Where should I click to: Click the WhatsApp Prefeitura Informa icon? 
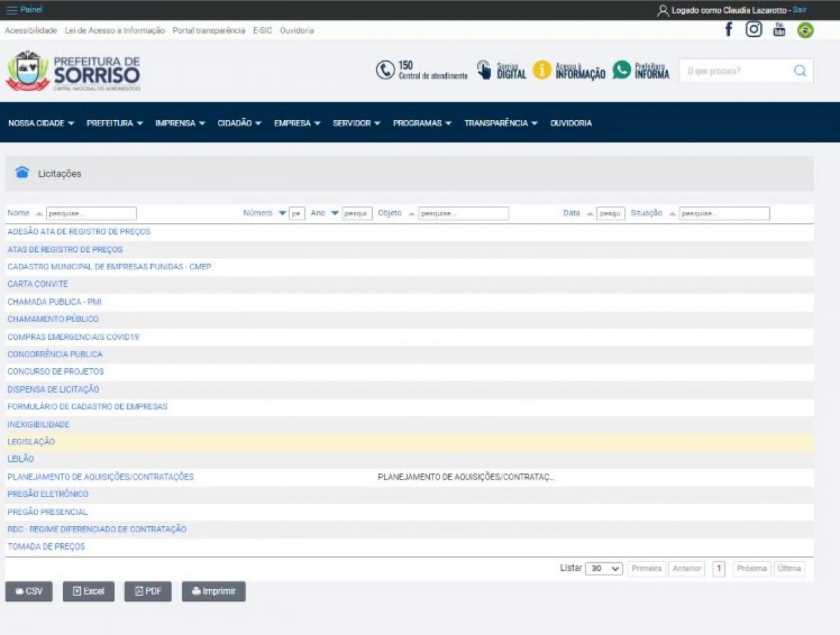pyautogui.click(x=621, y=70)
